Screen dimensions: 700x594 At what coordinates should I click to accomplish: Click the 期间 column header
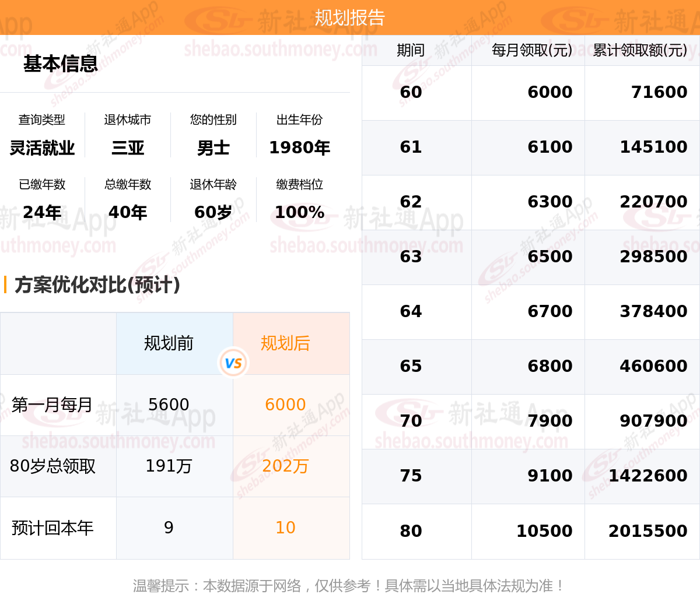[411, 50]
